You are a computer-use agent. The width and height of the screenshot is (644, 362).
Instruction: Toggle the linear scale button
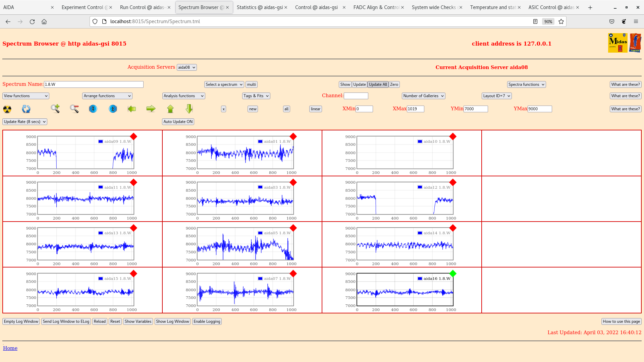[x=315, y=109]
